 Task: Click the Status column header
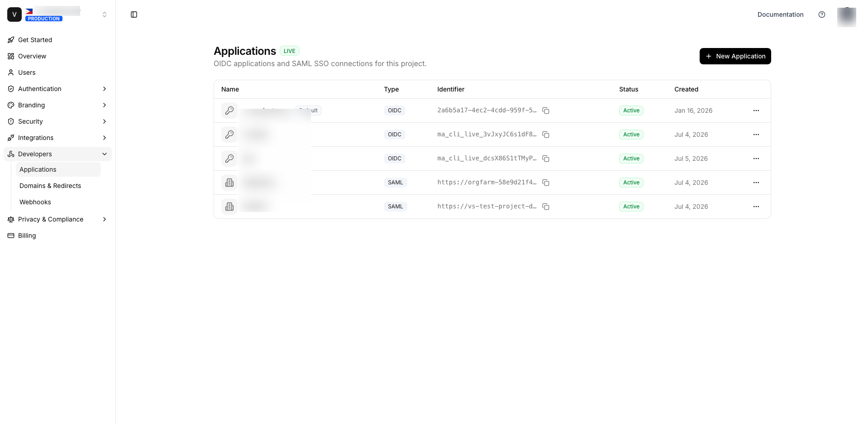click(x=629, y=89)
